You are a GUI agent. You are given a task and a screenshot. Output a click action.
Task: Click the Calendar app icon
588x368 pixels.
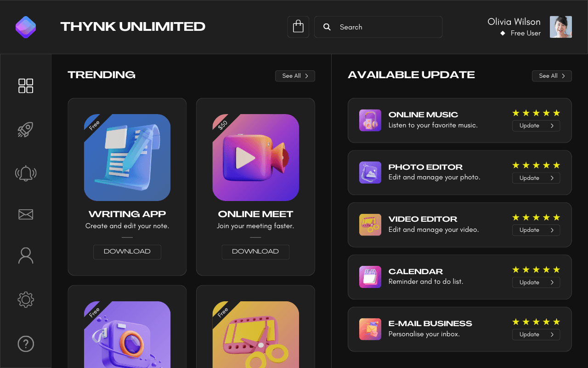(370, 277)
